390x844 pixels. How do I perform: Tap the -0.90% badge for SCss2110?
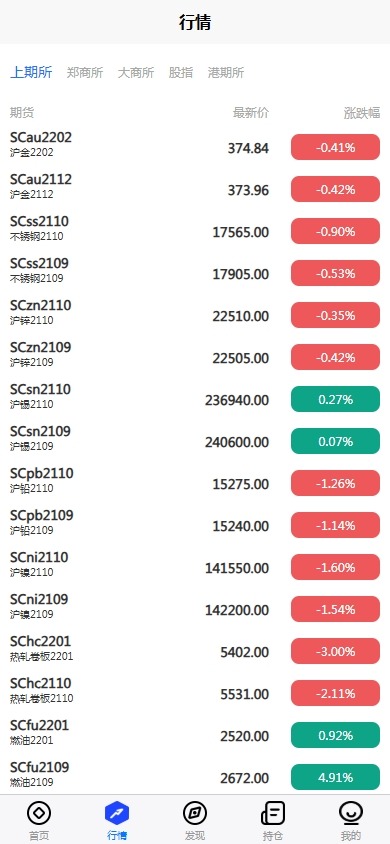(336, 231)
